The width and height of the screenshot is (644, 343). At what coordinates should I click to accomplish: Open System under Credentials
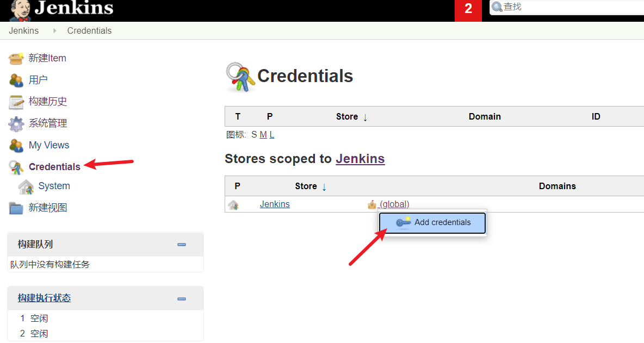click(x=54, y=186)
